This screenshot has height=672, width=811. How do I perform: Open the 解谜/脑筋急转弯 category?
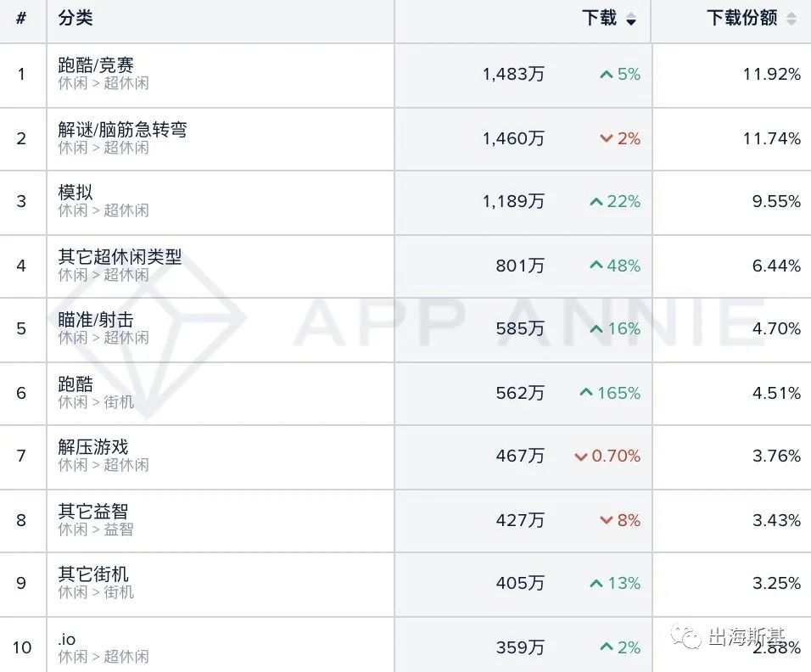pyautogui.click(x=122, y=130)
